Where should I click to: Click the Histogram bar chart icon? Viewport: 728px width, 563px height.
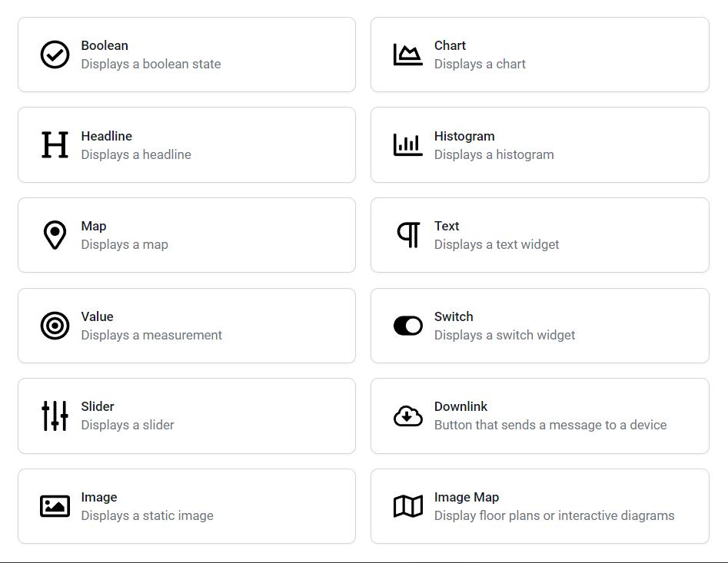click(407, 145)
